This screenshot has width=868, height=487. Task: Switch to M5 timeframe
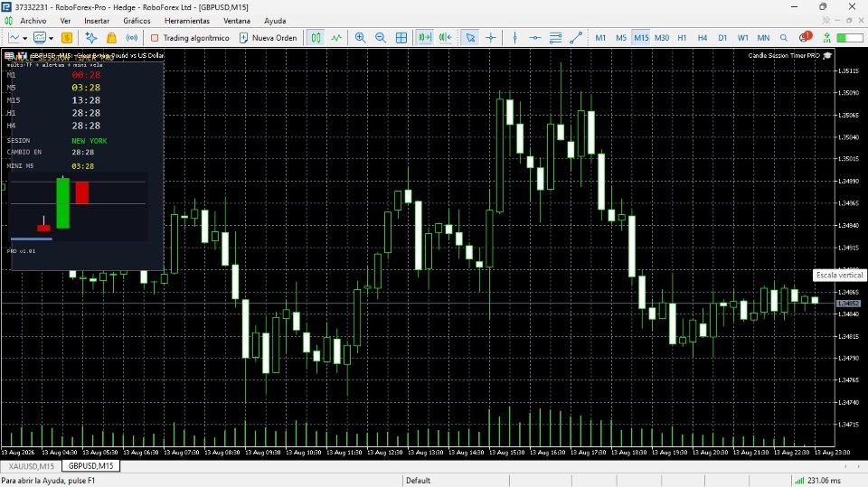coord(621,38)
